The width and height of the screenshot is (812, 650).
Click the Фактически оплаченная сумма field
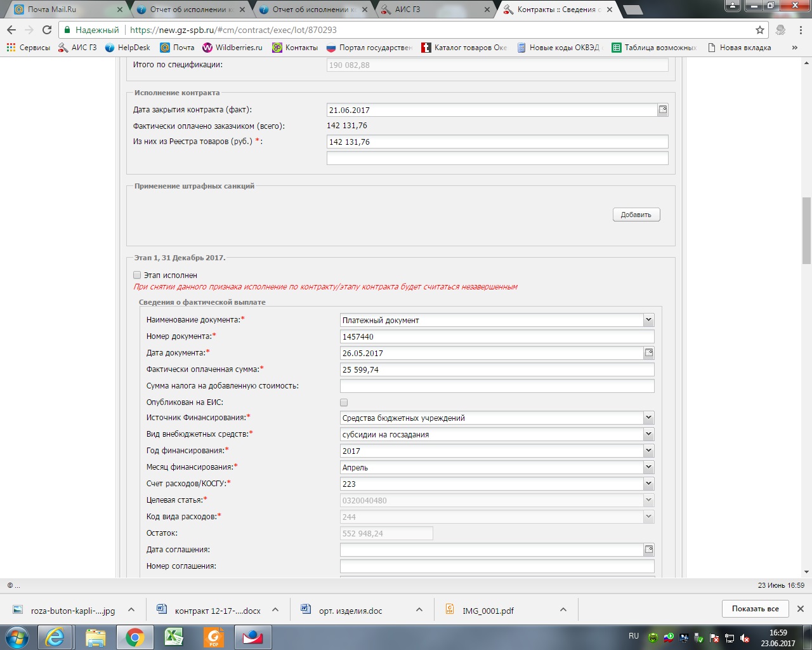pos(497,369)
